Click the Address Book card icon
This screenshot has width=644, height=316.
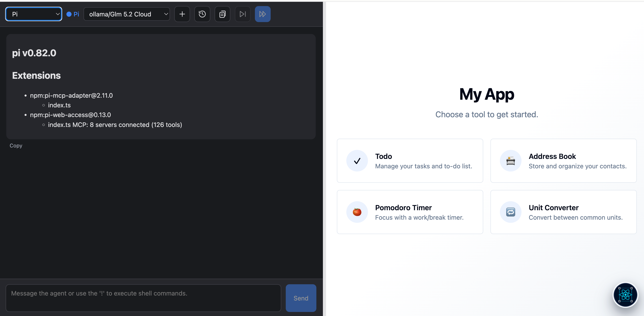click(510, 161)
